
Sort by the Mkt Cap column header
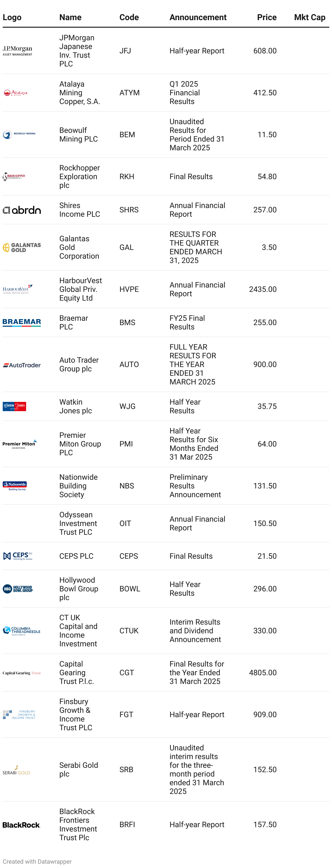coord(309,17)
